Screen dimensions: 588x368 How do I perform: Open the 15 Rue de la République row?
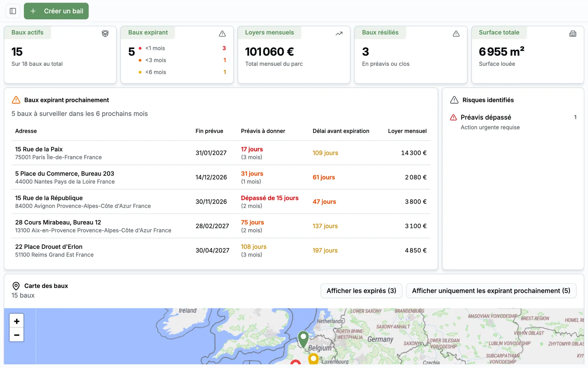pyautogui.click(x=221, y=202)
